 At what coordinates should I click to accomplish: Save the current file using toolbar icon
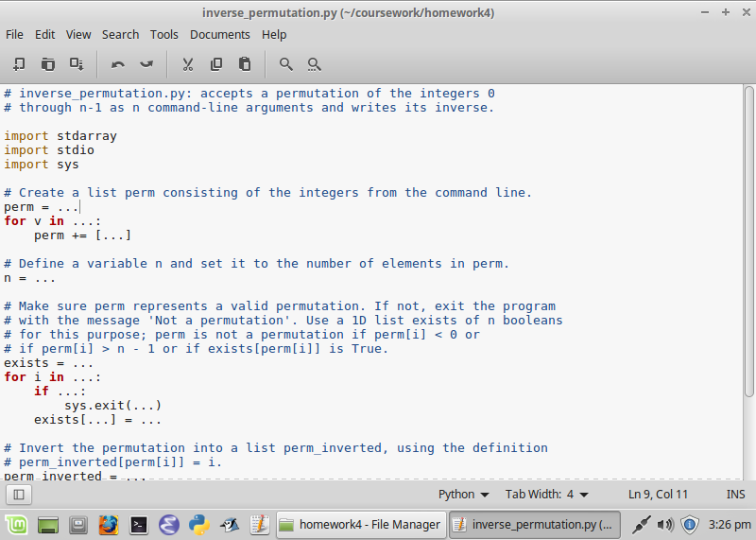(77, 64)
